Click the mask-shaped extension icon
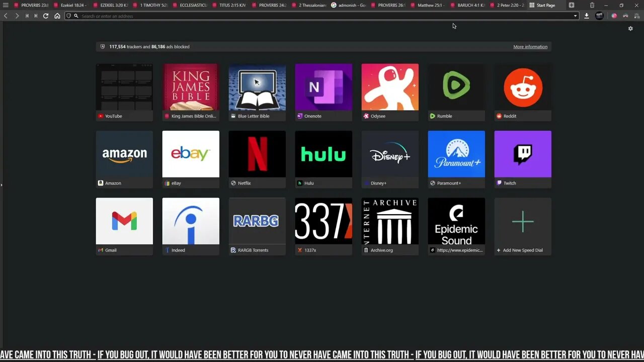644x362 pixels. (625, 16)
